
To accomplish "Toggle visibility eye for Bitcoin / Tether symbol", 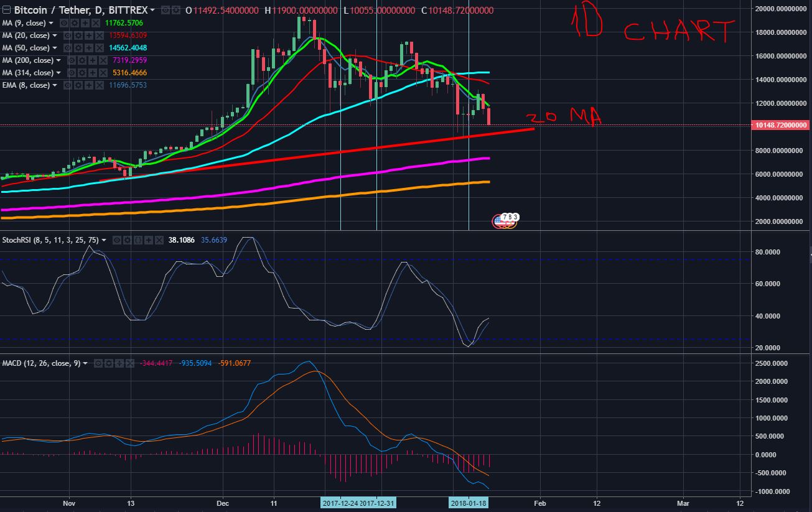I will click(166, 10).
